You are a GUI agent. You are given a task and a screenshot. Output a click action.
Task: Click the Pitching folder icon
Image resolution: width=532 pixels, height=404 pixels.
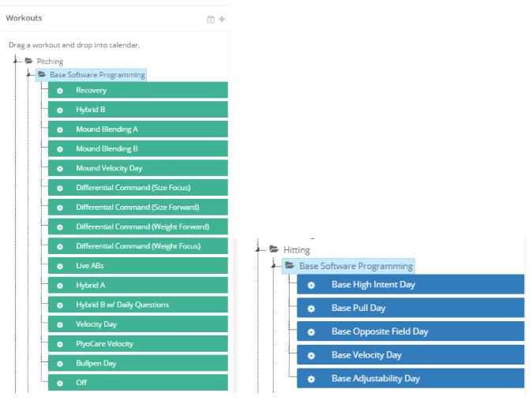pos(28,61)
